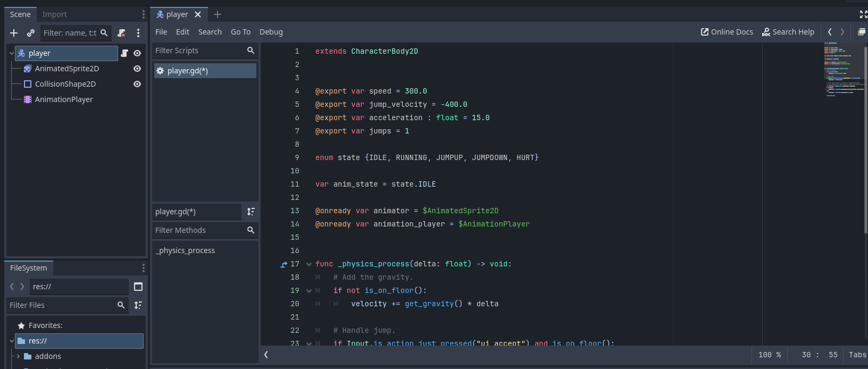Click Search Help button
The width and height of the screenshot is (868, 369).
click(x=788, y=32)
